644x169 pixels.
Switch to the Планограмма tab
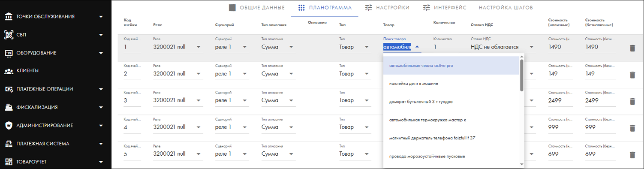coord(325,8)
